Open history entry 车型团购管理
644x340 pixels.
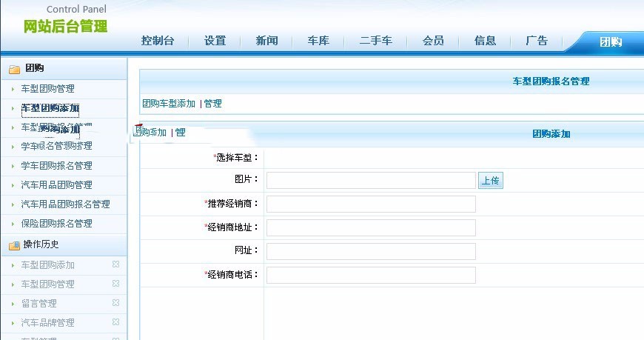pyautogui.click(x=47, y=284)
